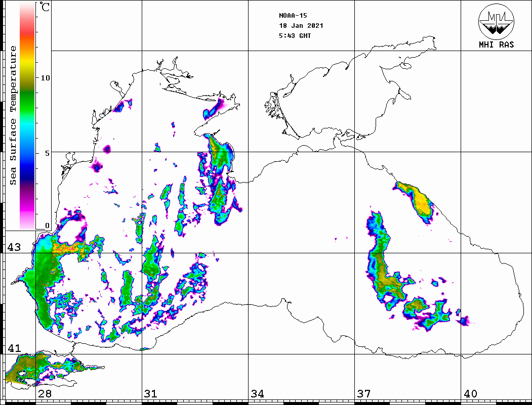Click the NOAA-15 satellite label
532x405 pixels.
tap(293, 16)
